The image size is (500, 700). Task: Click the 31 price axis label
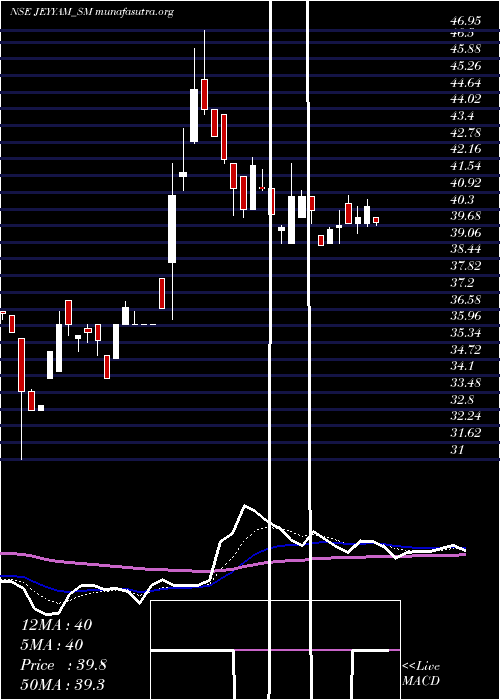click(457, 450)
